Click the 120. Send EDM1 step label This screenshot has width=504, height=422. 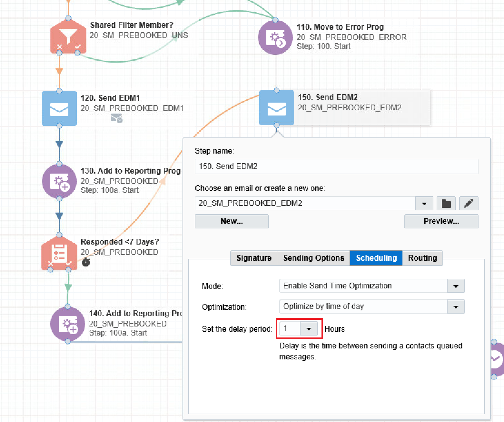coord(110,98)
